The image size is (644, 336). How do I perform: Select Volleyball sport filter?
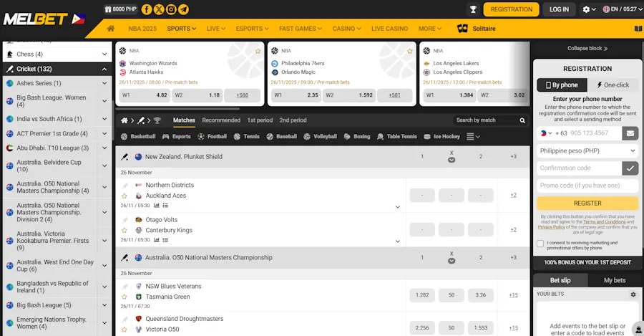coord(320,137)
